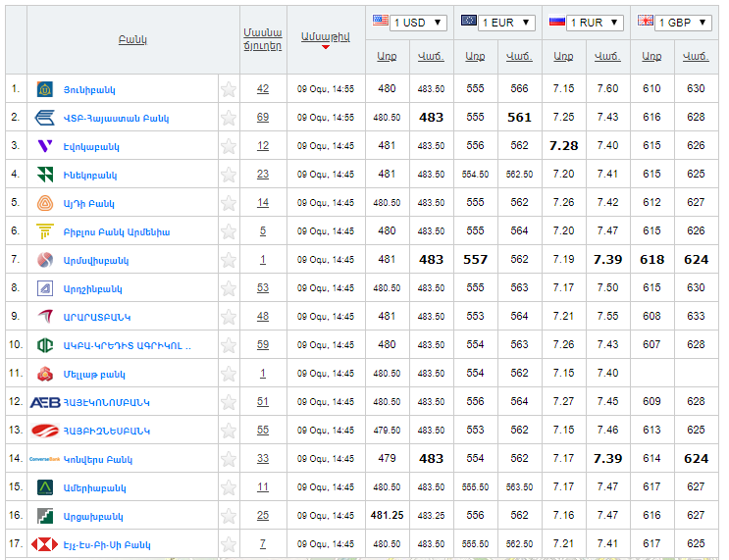Toggle favorite star for row 9 Araratbank

point(229,317)
